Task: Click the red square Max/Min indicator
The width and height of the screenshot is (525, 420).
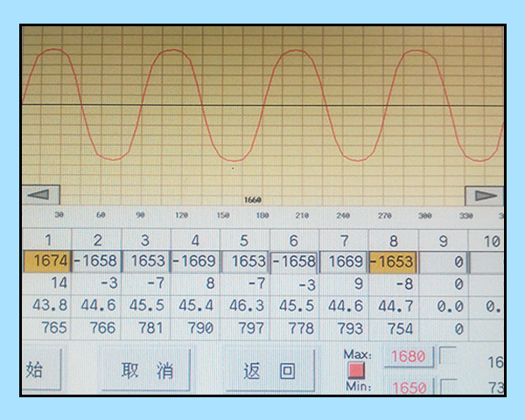Action: click(x=356, y=370)
